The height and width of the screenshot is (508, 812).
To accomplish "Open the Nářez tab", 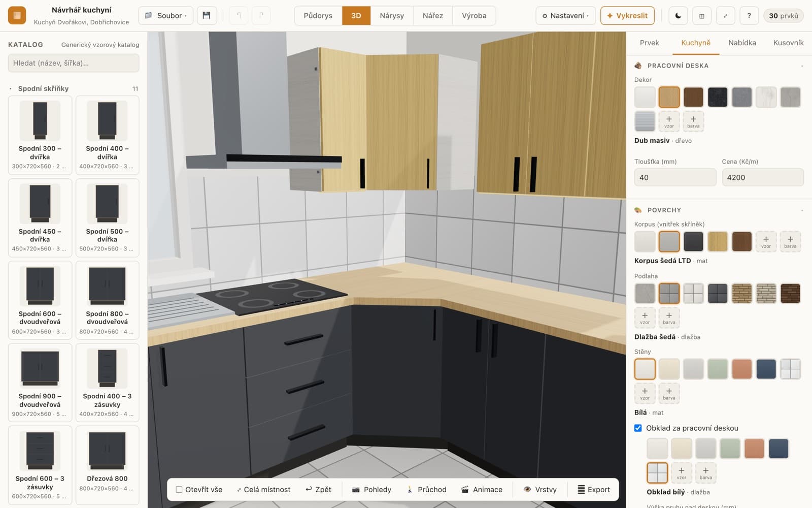I will pos(433,16).
